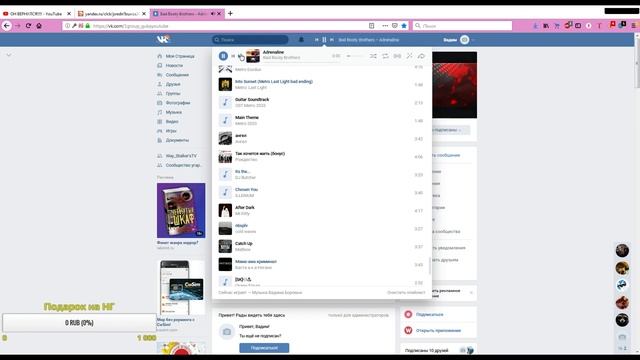The width and height of the screenshot is (640, 360).
Task: Play Into Sunset (Metro Last Light bad ending)
Action: pyautogui.click(x=322, y=84)
